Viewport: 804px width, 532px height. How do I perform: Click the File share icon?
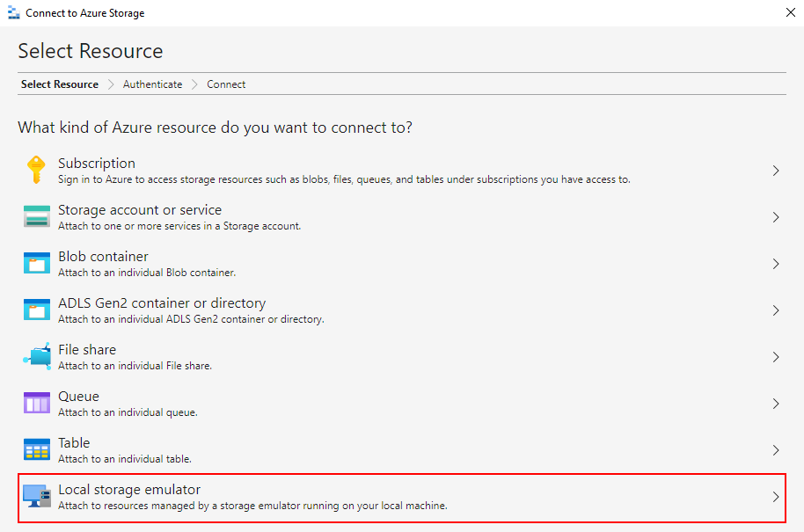pos(37,356)
